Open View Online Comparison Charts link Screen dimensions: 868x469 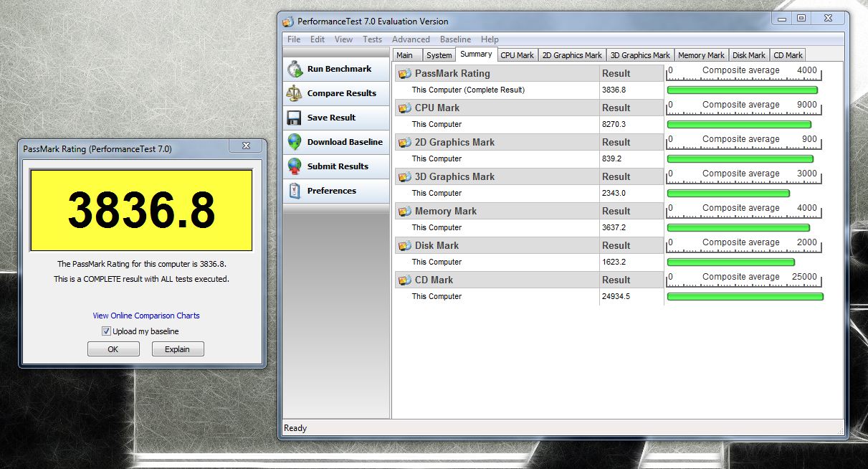pos(146,316)
